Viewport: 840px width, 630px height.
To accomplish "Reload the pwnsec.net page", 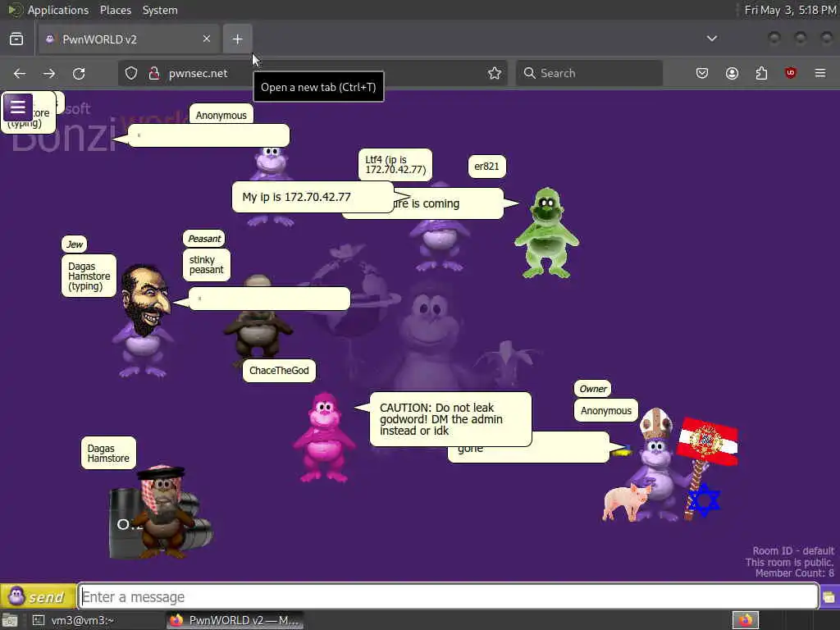I will pyautogui.click(x=79, y=73).
